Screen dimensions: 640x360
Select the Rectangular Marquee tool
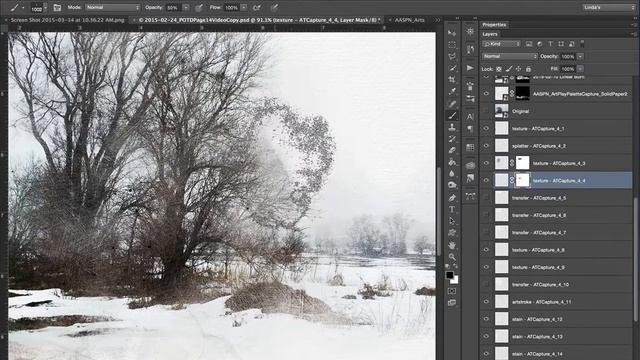pyautogui.click(x=452, y=44)
